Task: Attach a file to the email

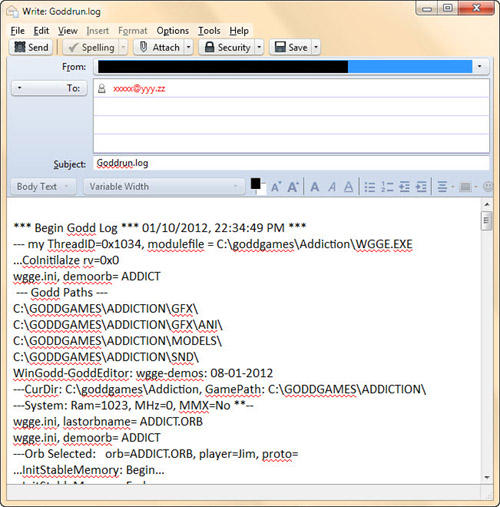Action: tap(159, 47)
